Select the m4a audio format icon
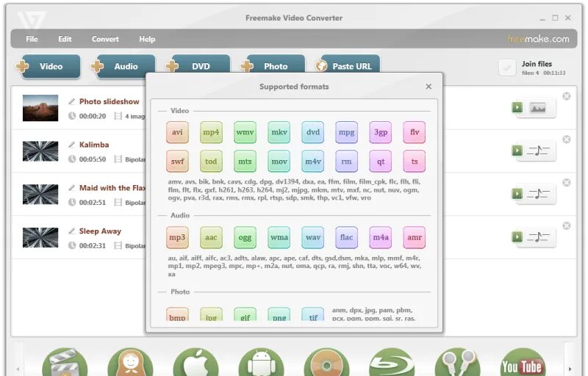 point(381,237)
